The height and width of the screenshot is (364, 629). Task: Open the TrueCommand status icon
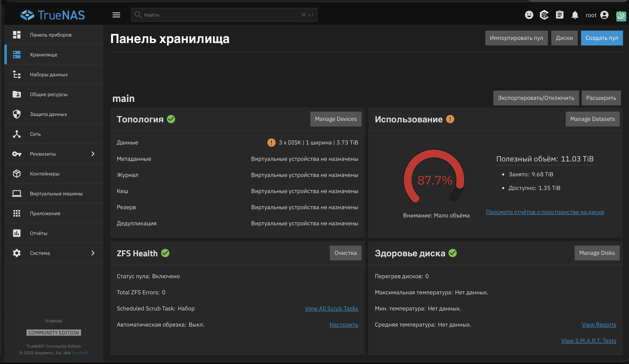tap(544, 15)
